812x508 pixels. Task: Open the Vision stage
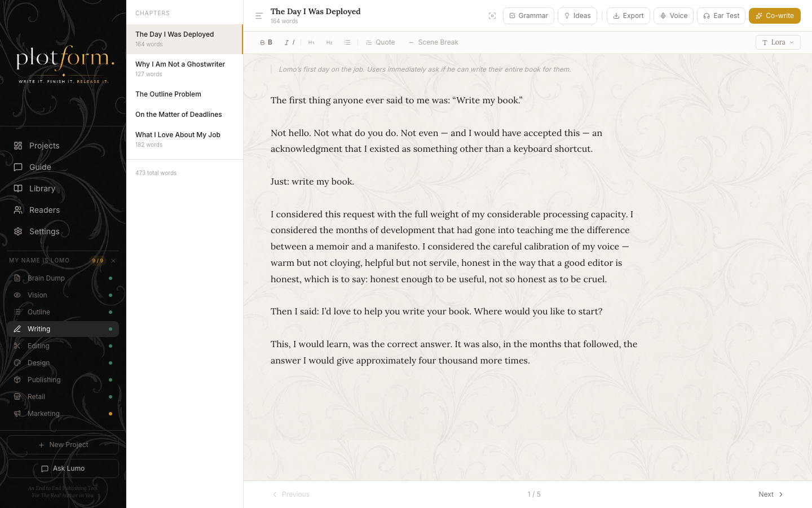pyautogui.click(x=63, y=295)
